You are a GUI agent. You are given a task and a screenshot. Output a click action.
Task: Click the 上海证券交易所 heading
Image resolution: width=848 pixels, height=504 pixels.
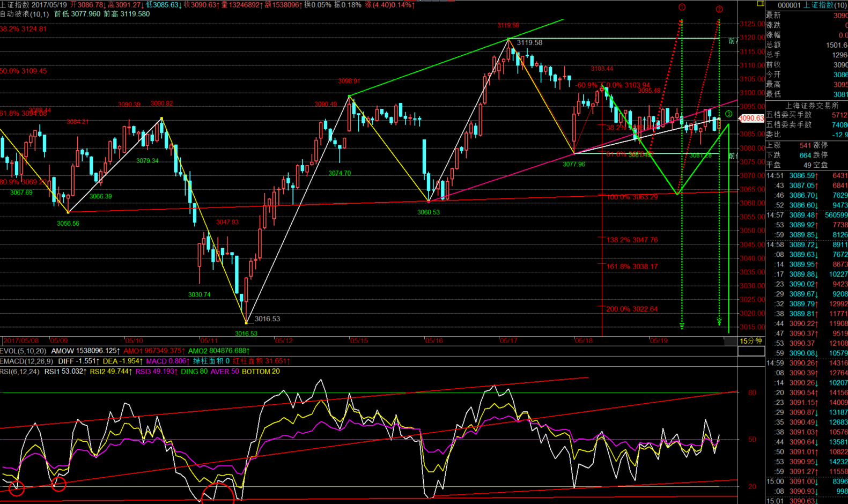tap(812, 106)
